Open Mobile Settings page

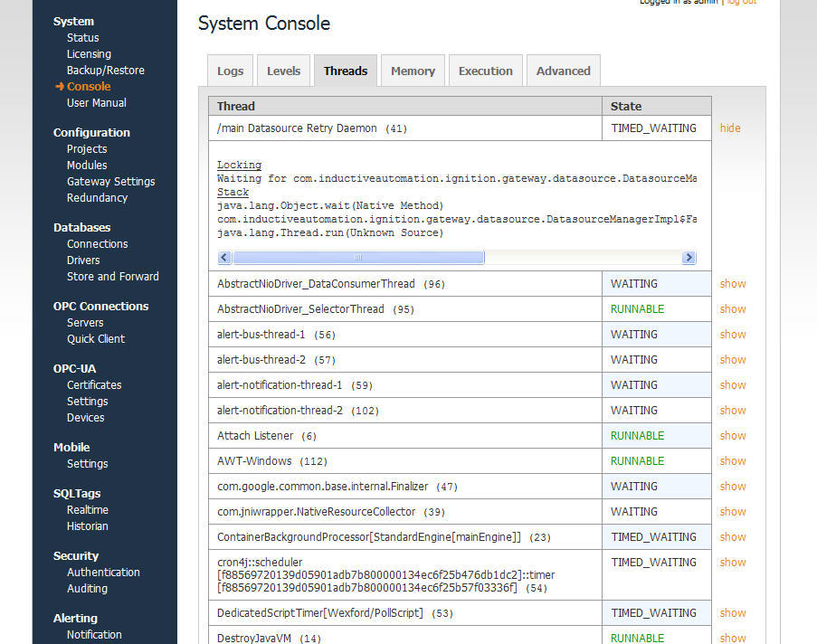87,464
